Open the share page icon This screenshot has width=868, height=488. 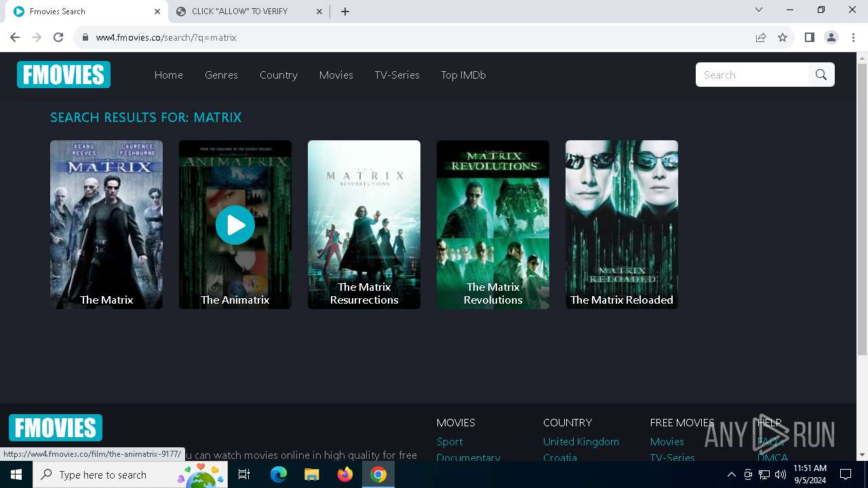(761, 37)
